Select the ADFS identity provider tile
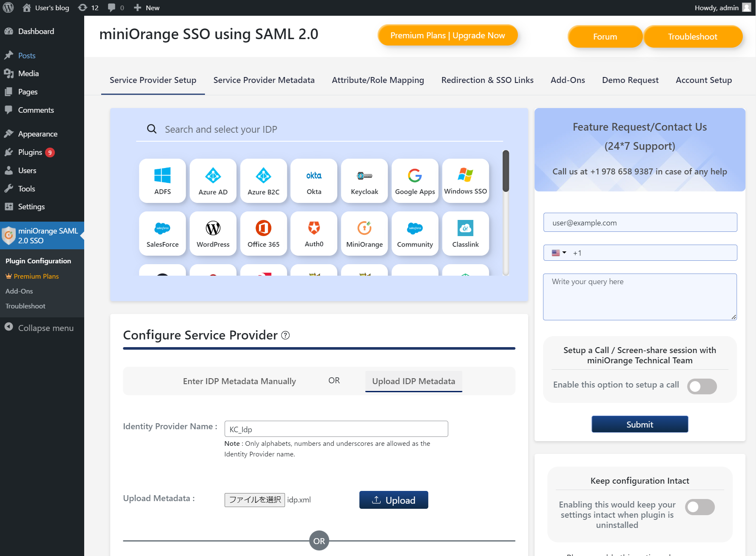Screen dimensions: 756x556 pyautogui.click(x=162, y=181)
